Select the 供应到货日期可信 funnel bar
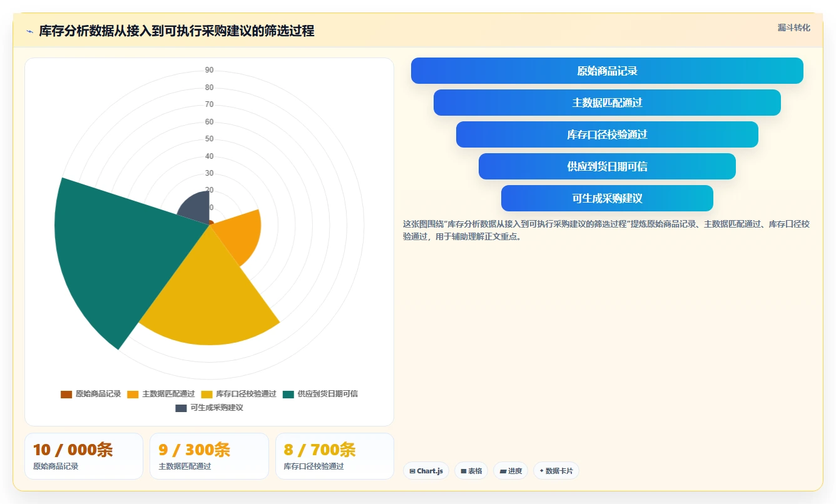Viewport: 836px width, 504px height. (607, 166)
